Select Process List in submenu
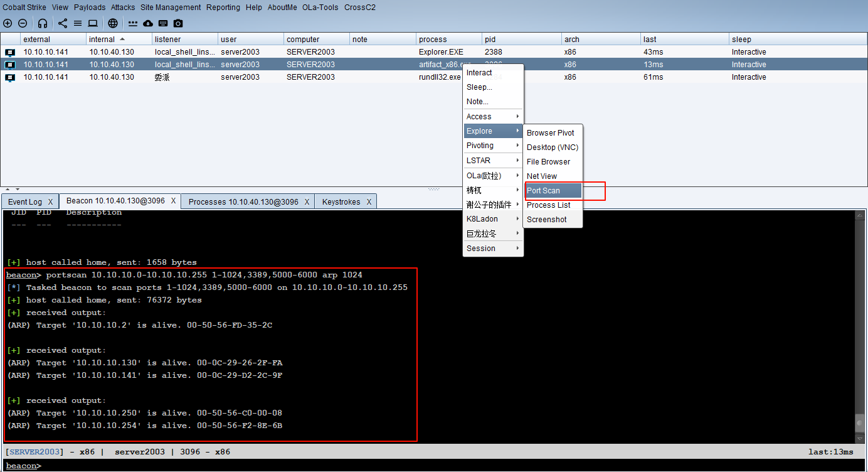The height and width of the screenshot is (472, 868). (x=553, y=205)
